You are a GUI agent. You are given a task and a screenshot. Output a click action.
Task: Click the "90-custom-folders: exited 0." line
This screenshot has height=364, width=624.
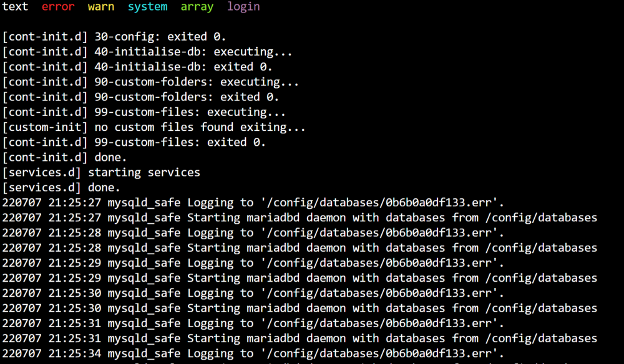(x=140, y=97)
